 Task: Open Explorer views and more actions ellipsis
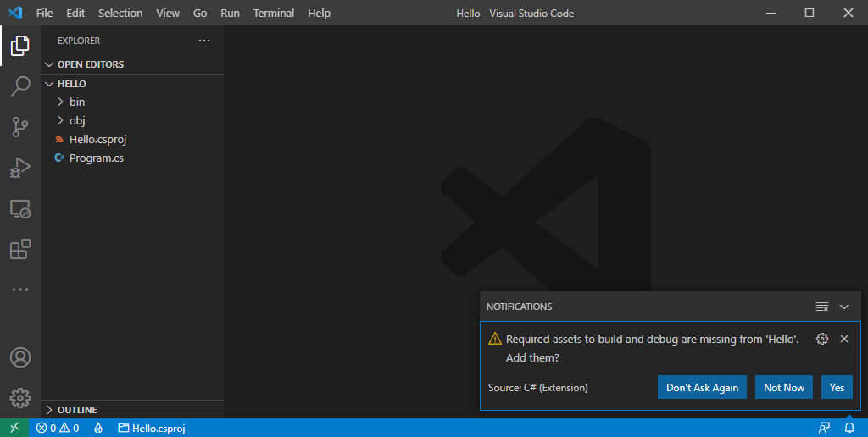click(x=204, y=41)
